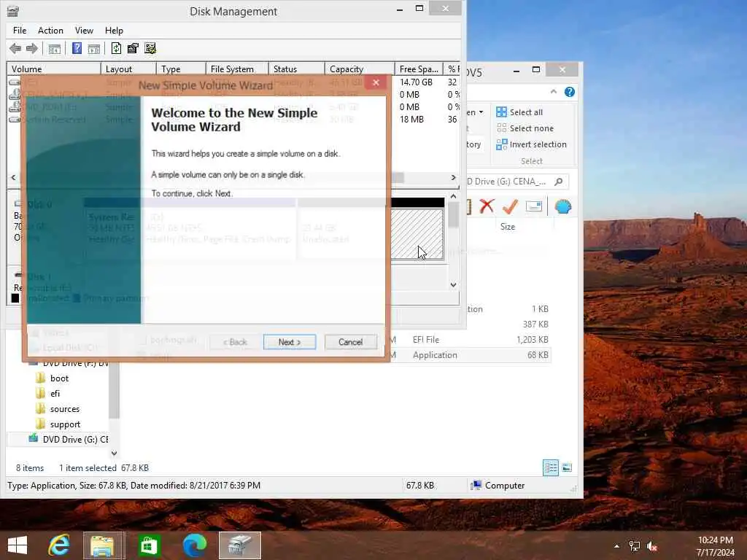Click the Show/Hide Console Tree toolbar icon
The height and width of the screenshot is (560, 747).
[x=55, y=48]
